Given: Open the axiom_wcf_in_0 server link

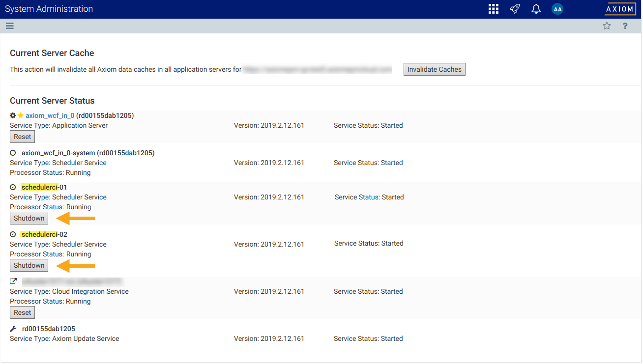Looking at the screenshot, I should (x=50, y=115).
